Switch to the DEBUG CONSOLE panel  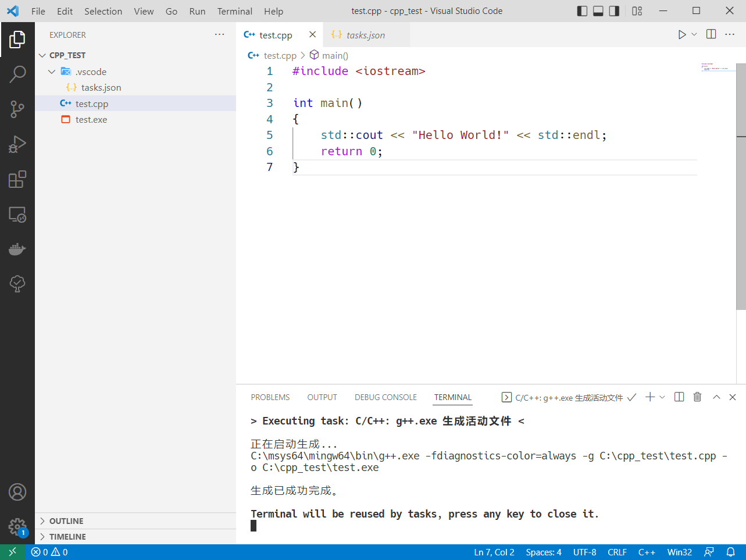[x=385, y=397]
